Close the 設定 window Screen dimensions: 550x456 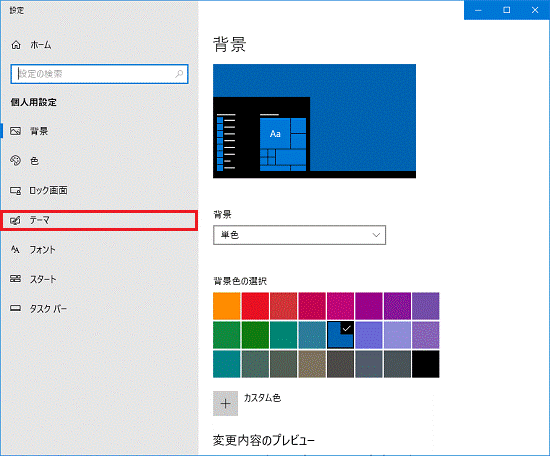(535, 10)
